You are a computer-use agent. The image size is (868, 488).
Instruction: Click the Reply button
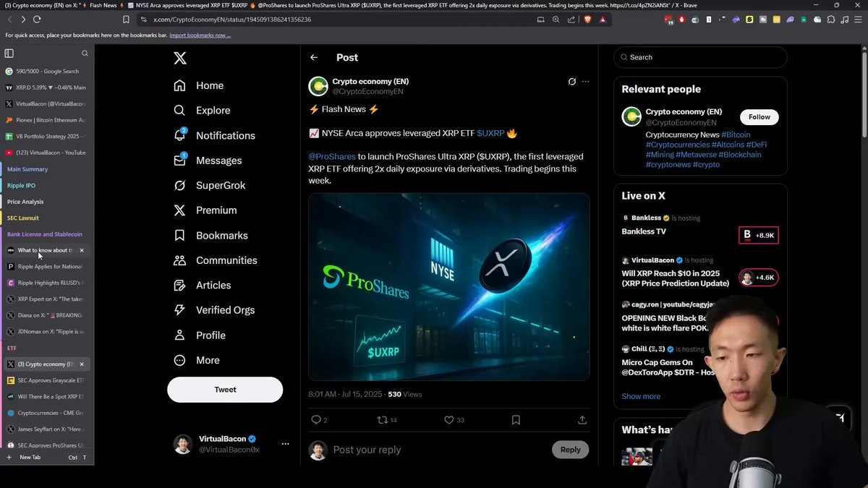570,450
